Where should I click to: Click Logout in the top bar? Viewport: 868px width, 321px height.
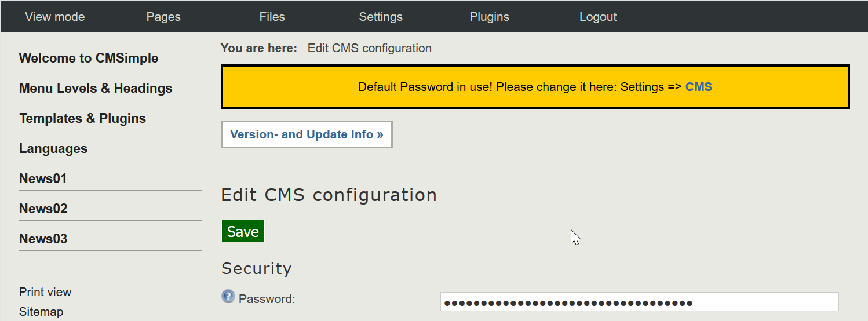pyautogui.click(x=598, y=17)
